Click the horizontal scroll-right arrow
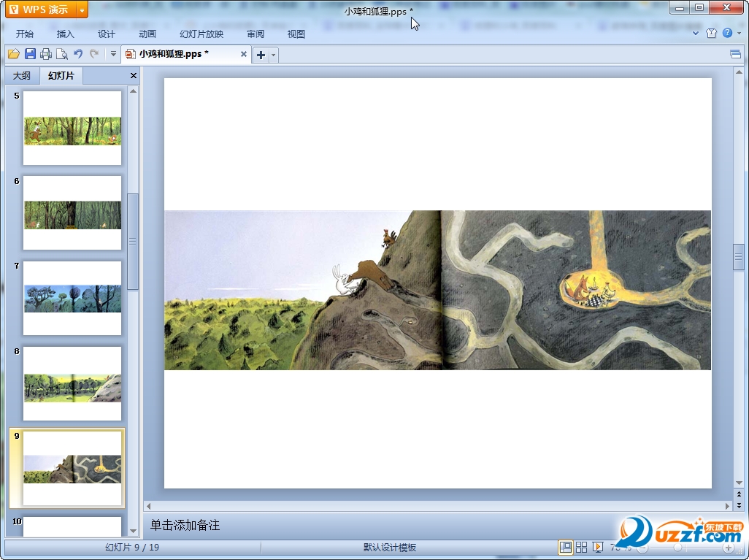The width and height of the screenshot is (749, 560). click(728, 505)
